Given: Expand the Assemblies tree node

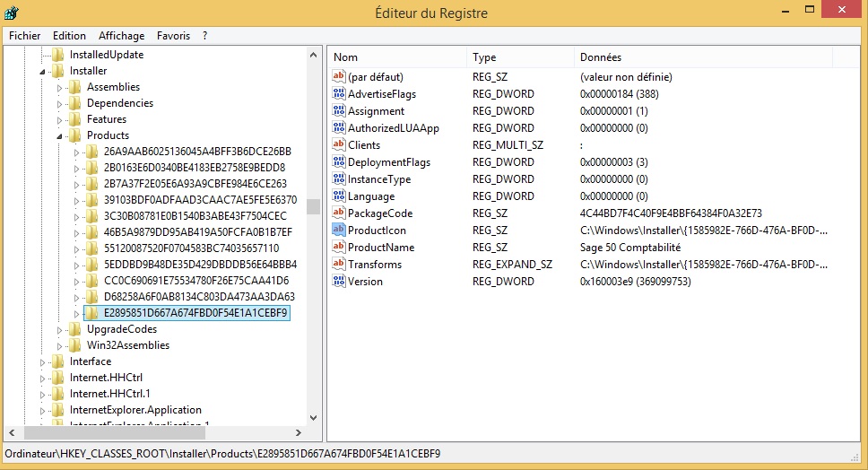Looking at the screenshot, I should tap(60, 88).
